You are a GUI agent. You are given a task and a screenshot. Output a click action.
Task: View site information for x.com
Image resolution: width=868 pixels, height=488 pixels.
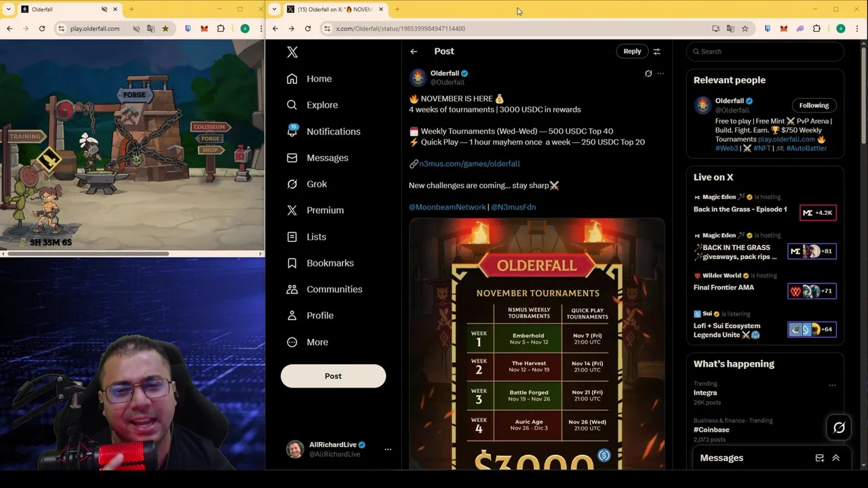327,28
